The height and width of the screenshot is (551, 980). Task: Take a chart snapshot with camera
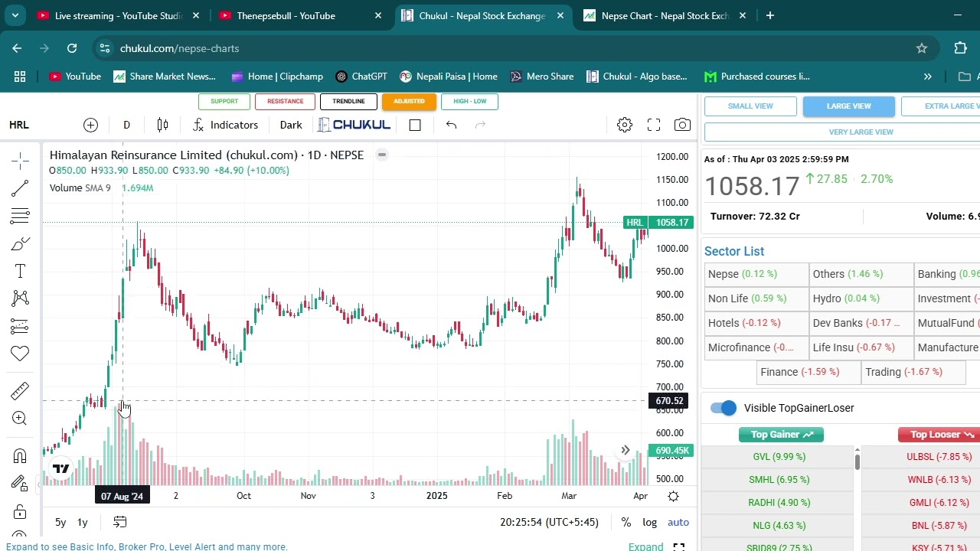tap(682, 125)
